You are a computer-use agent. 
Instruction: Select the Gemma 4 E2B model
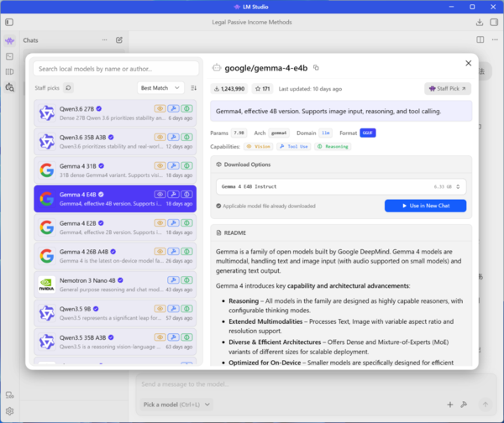pos(115,227)
